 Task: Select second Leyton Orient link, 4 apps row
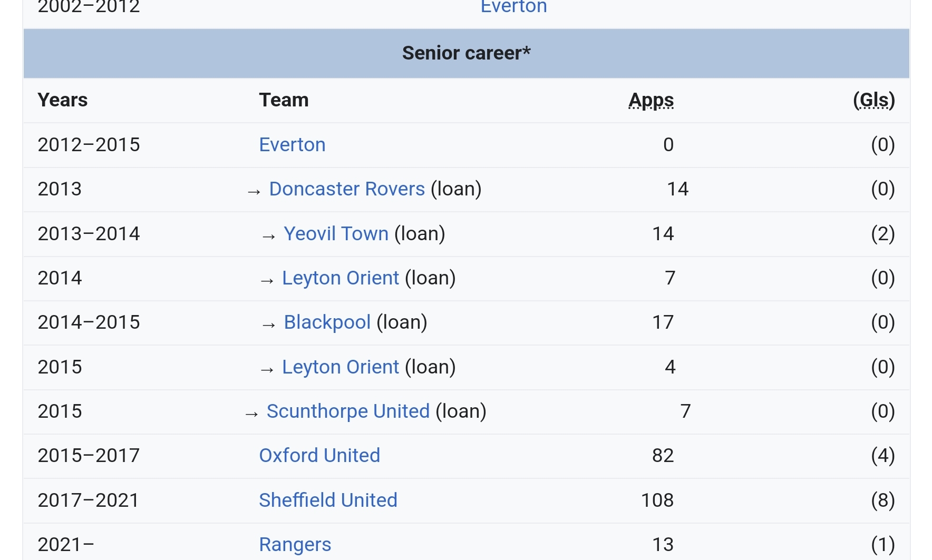tap(341, 367)
